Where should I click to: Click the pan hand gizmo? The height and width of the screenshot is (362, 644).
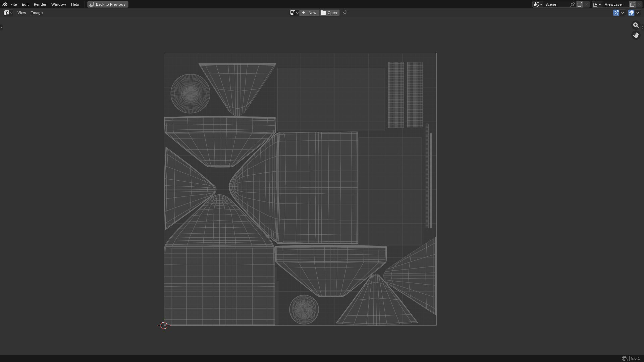click(636, 35)
